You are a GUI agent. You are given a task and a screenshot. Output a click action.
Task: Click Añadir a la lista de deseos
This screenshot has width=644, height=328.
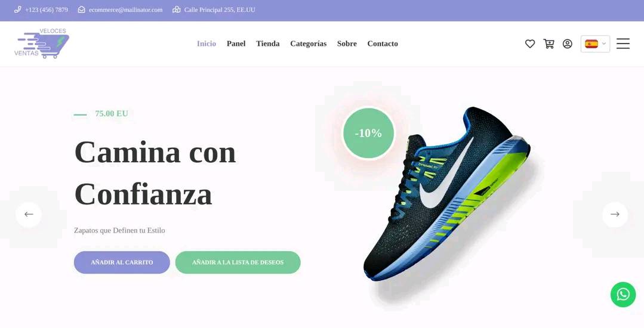[238, 262]
